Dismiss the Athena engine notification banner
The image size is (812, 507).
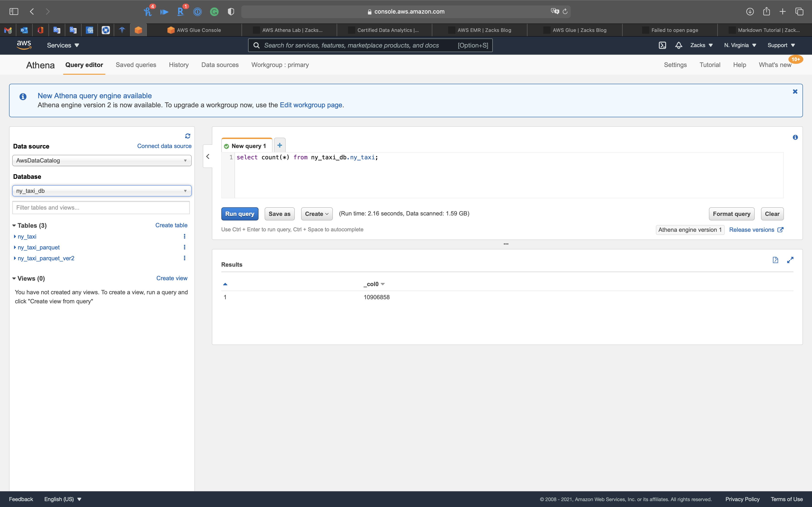795,91
